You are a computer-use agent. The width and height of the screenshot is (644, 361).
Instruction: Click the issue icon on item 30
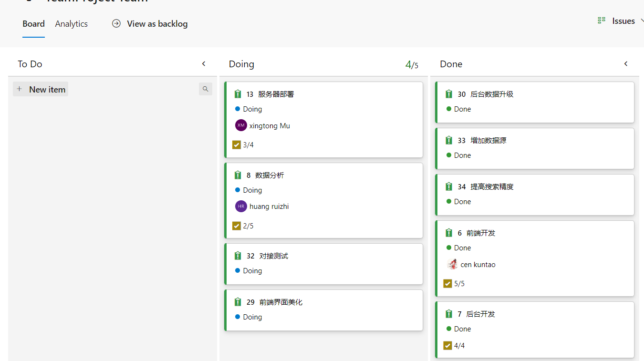(x=449, y=94)
